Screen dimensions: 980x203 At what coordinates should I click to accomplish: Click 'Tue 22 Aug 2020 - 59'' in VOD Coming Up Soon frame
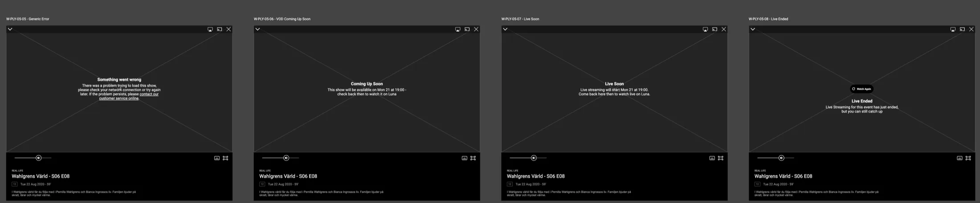(x=283, y=184)
